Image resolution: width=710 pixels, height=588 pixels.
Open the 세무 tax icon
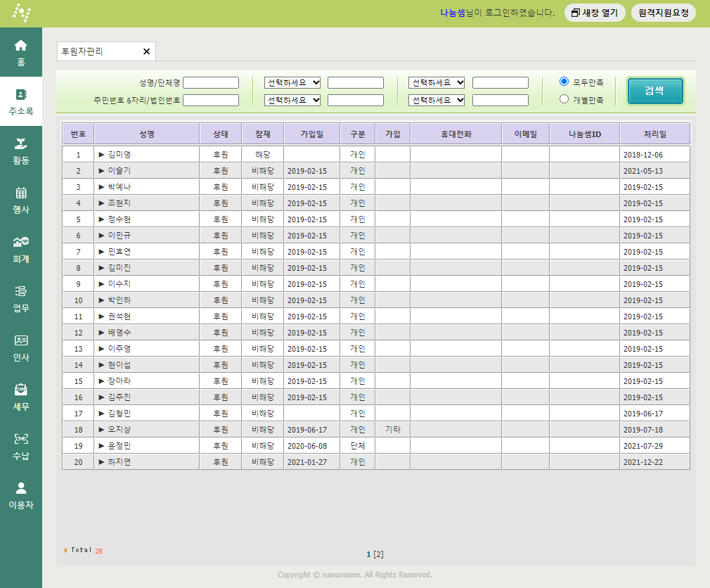21,390
